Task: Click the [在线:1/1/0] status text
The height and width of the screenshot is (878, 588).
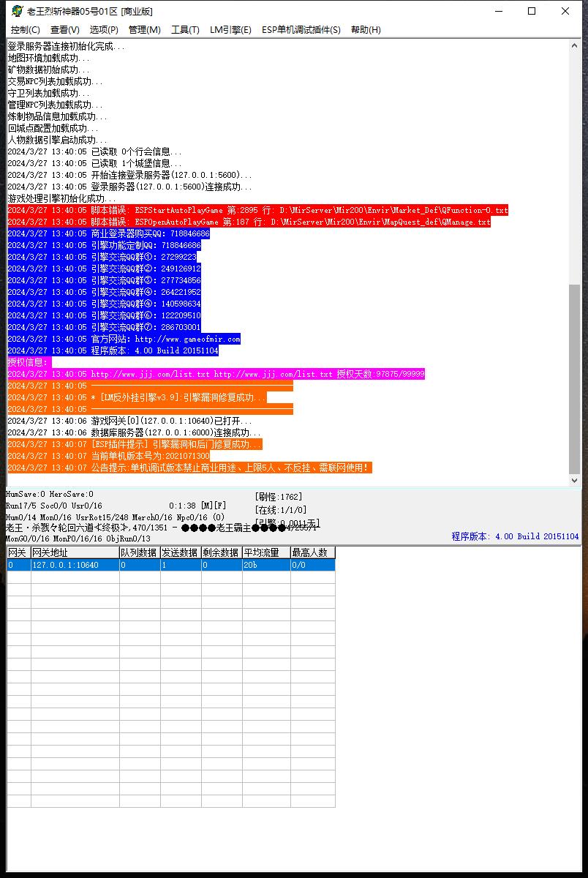Action: (281, 510)
